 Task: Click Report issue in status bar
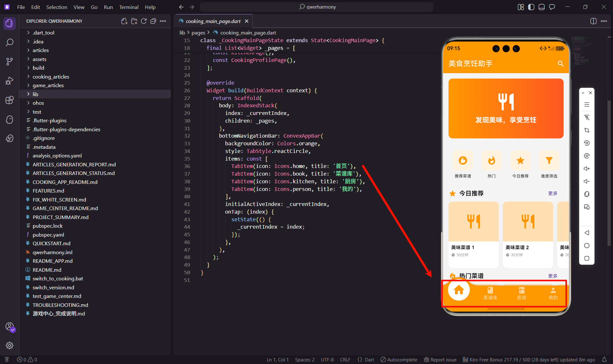pos(440,360)
